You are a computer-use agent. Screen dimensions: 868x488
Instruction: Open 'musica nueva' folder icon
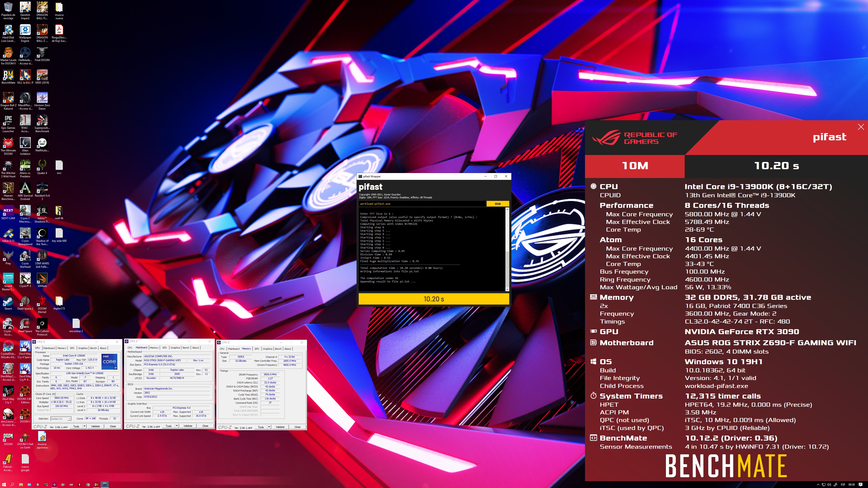[x=59, y=11]
